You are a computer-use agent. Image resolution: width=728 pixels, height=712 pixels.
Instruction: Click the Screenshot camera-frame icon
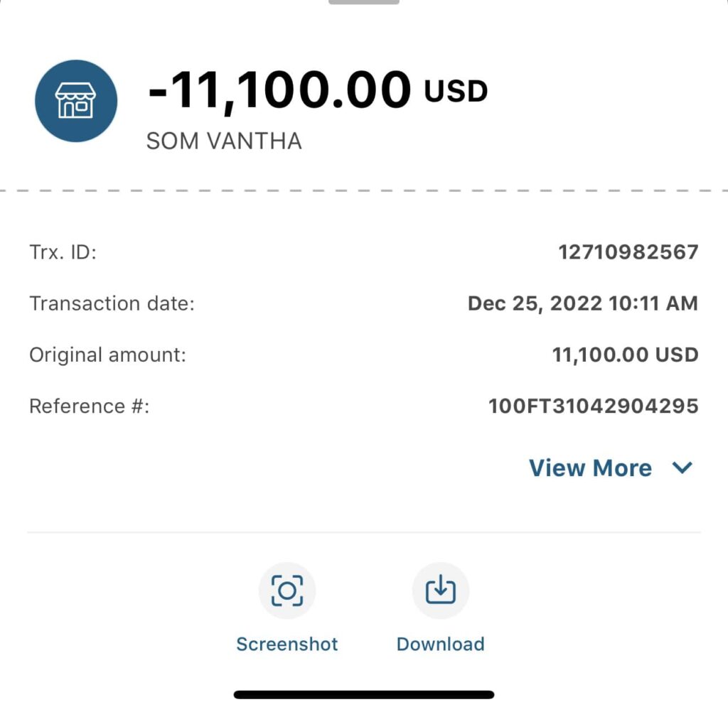tap(287, 590)
